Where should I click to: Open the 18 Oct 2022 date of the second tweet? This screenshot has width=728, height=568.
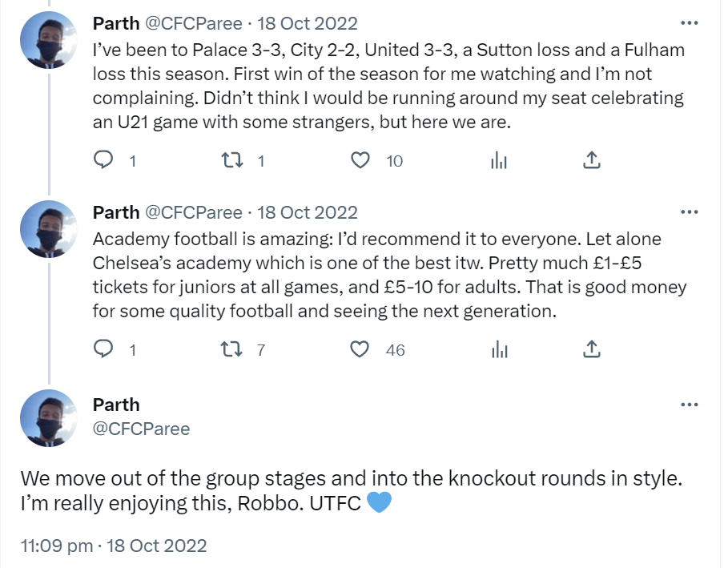pos(308,212)
